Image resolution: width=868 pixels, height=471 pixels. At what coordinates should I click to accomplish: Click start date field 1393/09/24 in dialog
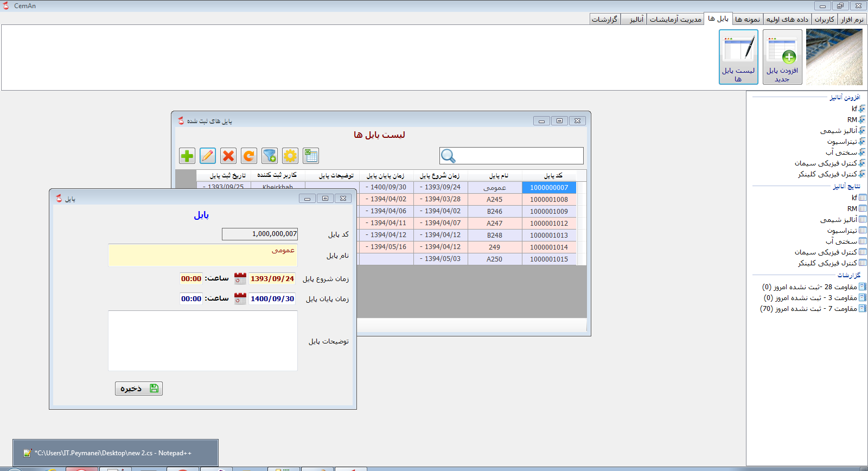click(x=272, y=278)
